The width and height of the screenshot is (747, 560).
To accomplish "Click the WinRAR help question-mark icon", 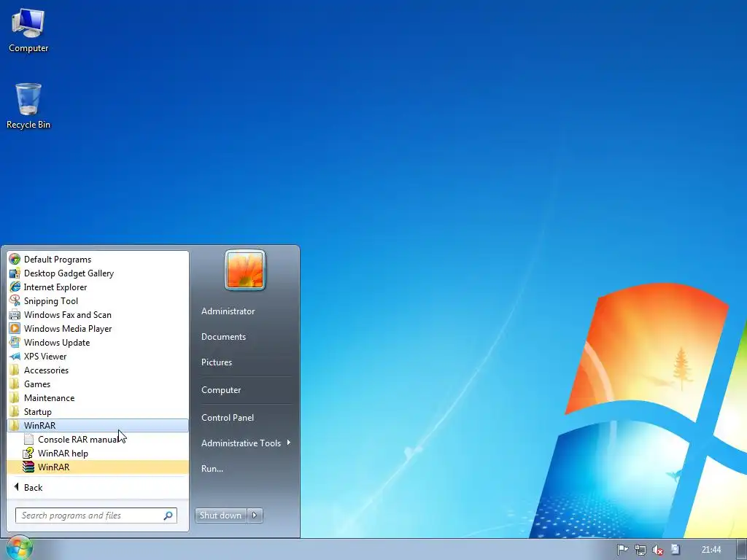I will point(28,453).
